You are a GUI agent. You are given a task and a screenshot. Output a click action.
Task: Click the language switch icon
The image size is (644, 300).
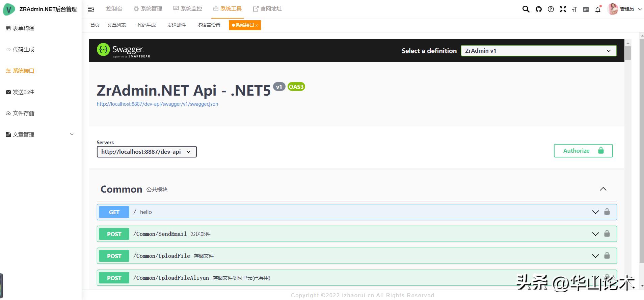586,9
